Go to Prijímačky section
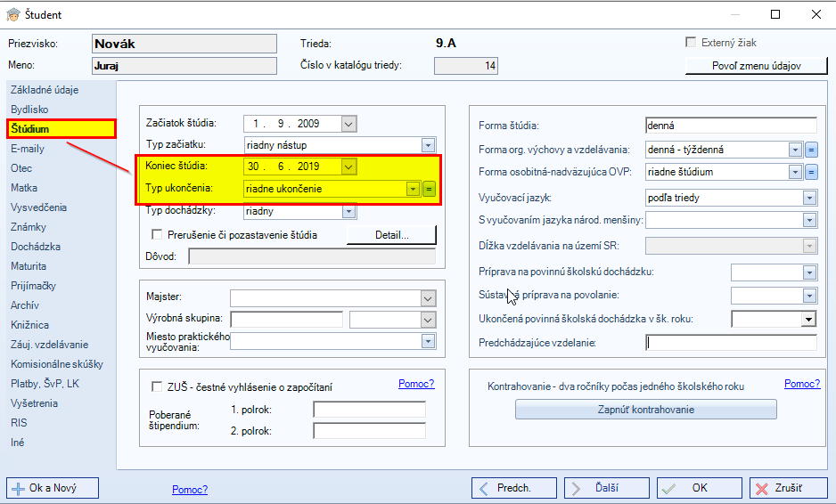The width and height of the screenshot is (836, 504). 33,286
